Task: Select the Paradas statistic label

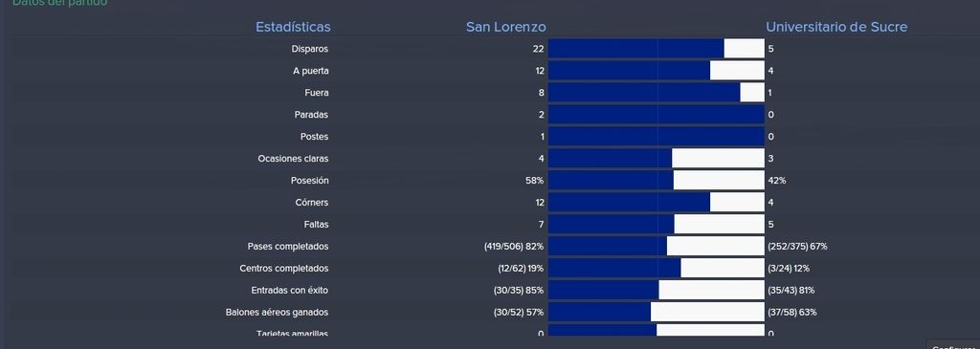Action: (x=311, y=115)
